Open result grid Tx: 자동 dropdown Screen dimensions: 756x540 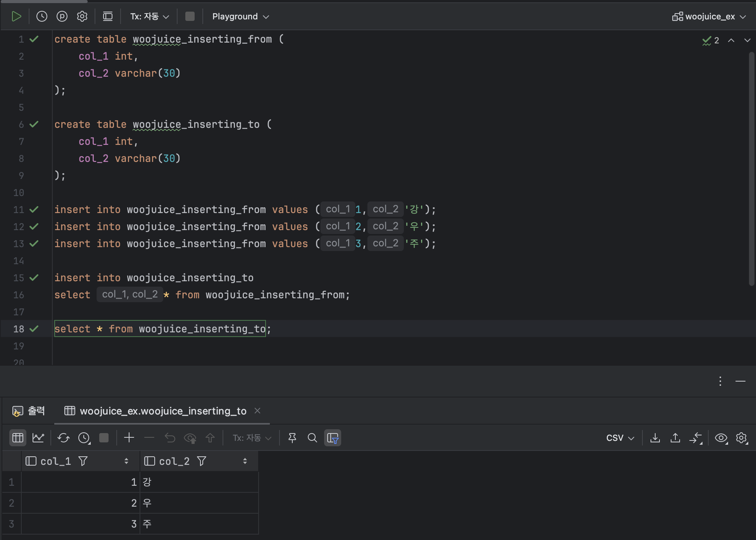tap(252, 438)
